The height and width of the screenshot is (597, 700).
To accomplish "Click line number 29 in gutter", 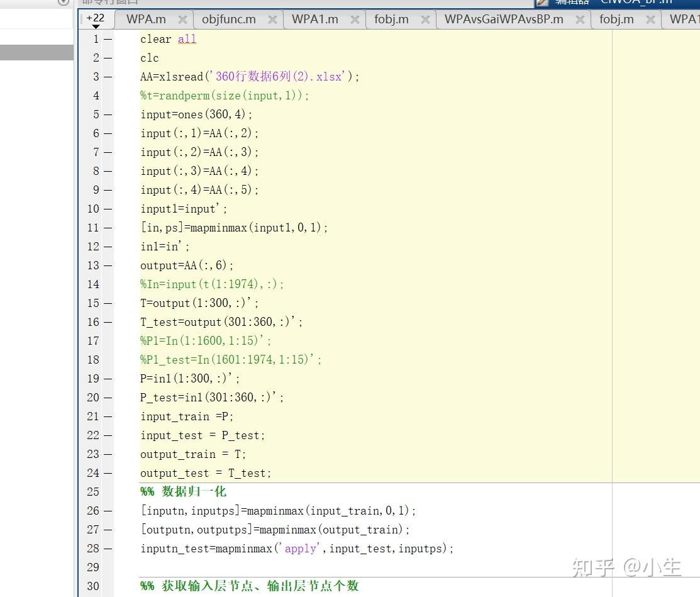I will (93, 567).
